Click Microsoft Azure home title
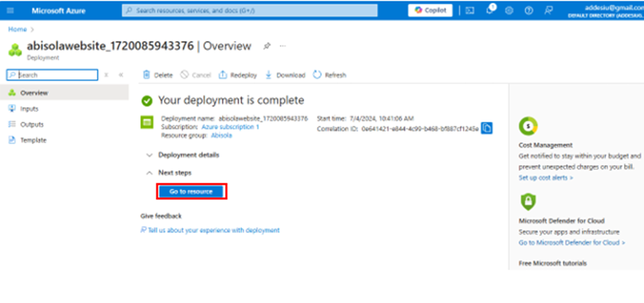The width and height of the screenshot is (644, 303). click(x=59, y=11)
